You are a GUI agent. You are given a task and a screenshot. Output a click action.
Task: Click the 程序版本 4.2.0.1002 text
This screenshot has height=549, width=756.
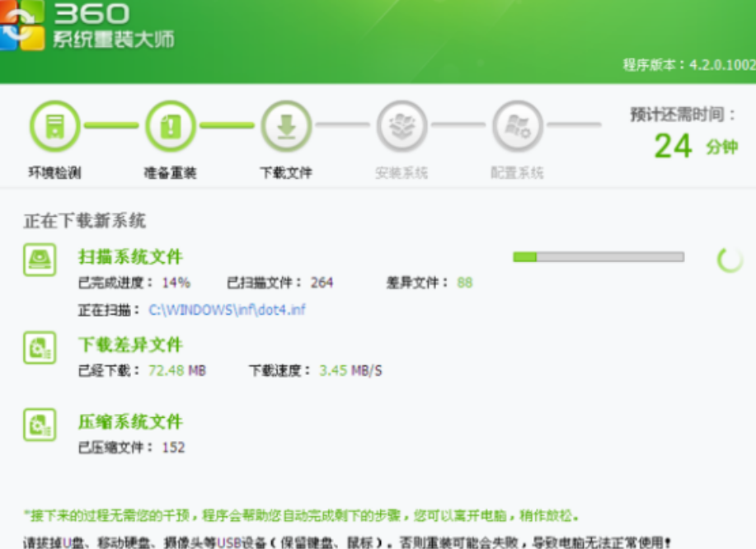point(688,65)
